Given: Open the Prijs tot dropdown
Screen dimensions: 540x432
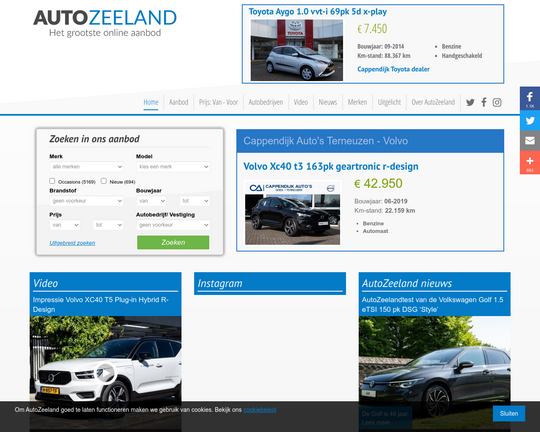Looking at the screenshot, I should coord(108,225).
